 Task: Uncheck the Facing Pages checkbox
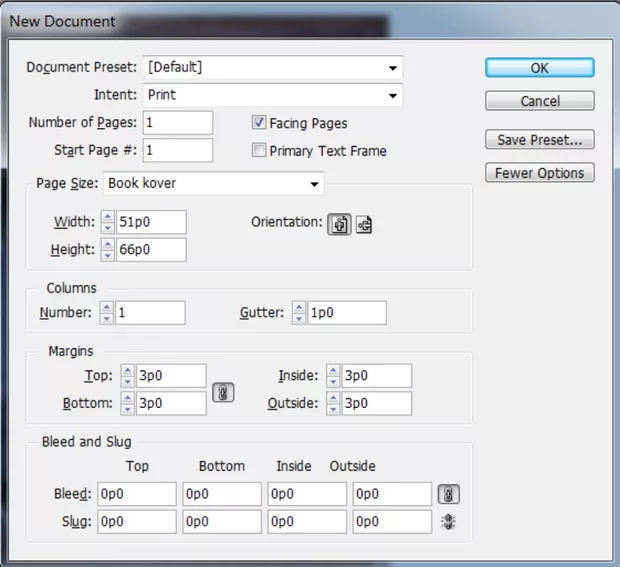pos(259,123)
